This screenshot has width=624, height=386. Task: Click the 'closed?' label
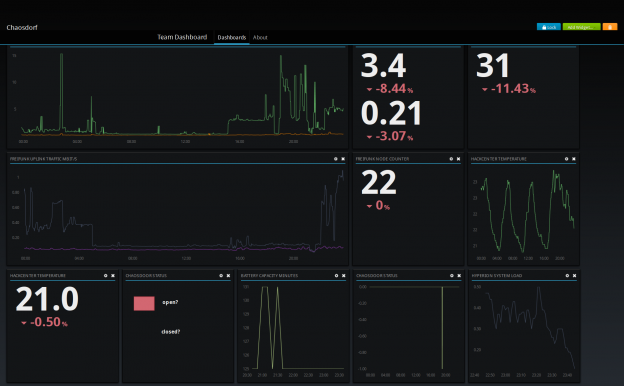click(x=171, y=331)
